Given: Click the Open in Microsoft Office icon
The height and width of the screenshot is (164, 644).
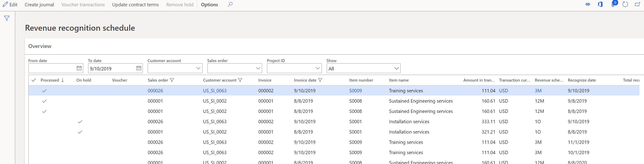Looking at the screenshot, I should pyautogui.click(x=600, y=4).
